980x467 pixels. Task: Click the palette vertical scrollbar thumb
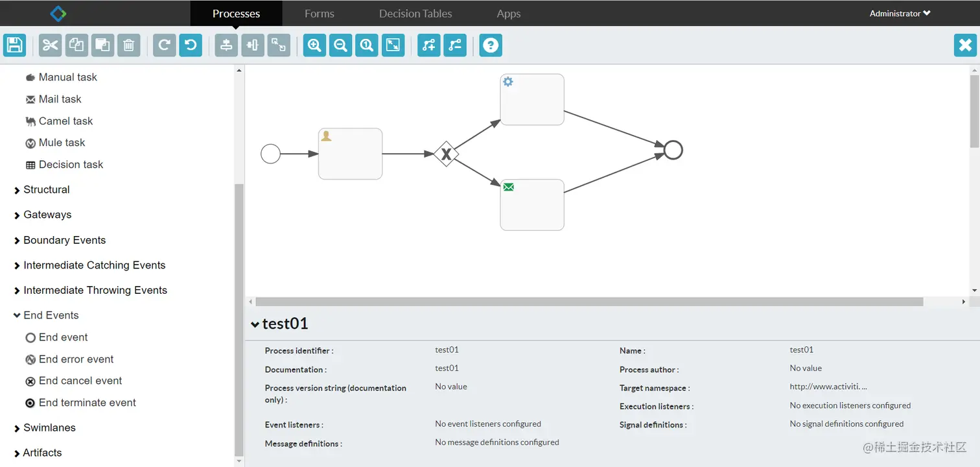point(239,320)
